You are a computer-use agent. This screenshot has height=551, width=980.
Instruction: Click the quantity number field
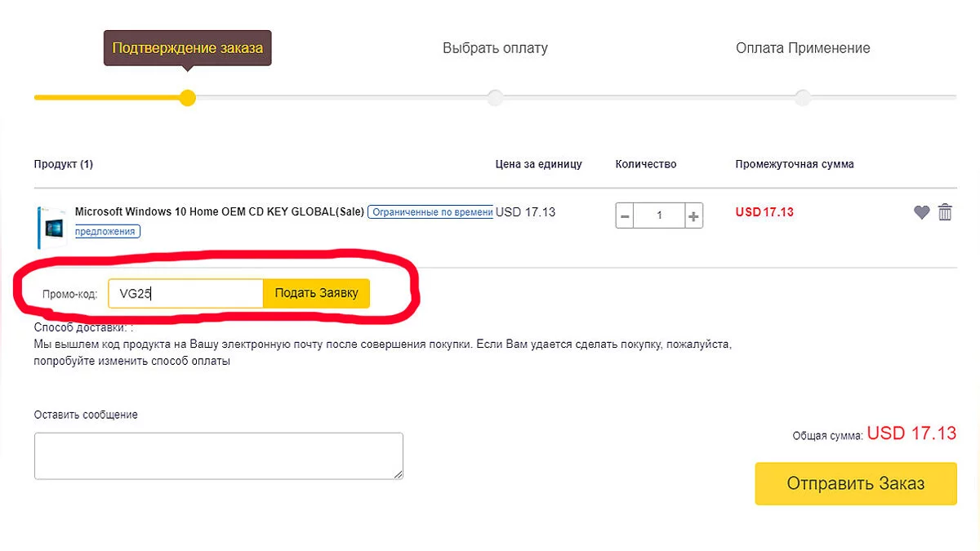pos(659,216)
